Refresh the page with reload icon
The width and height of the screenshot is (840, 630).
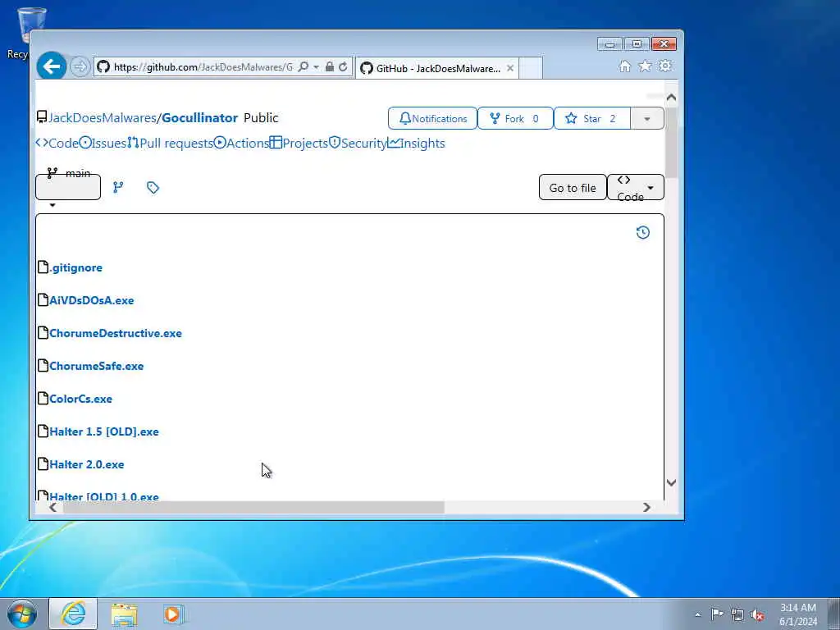pyautogui.click(x=343, y=67)
